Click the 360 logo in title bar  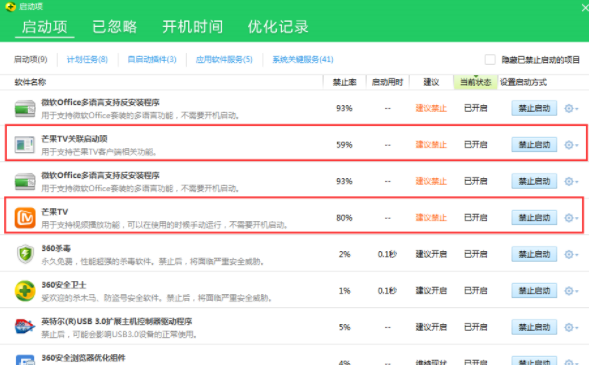pos(10,6)
